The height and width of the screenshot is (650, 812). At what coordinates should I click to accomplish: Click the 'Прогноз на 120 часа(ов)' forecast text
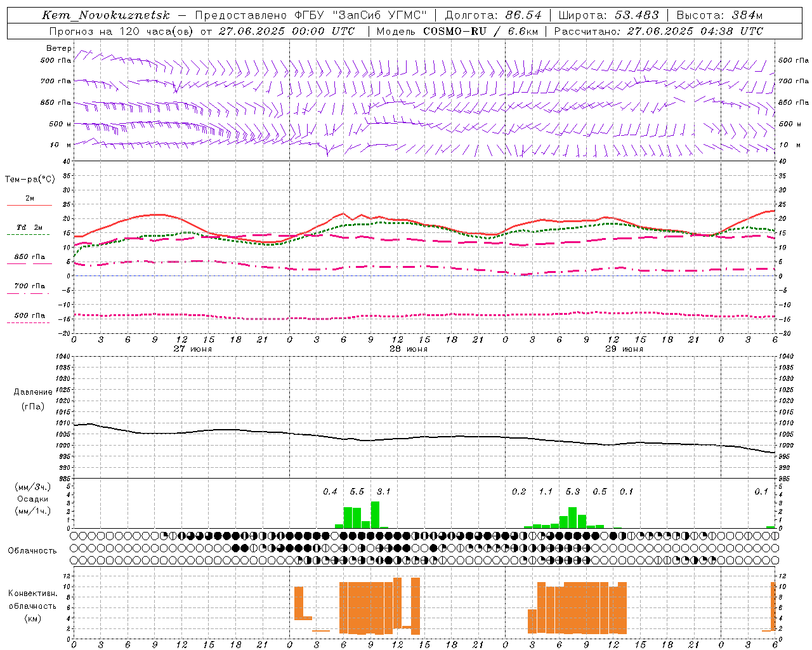[121, 31]
